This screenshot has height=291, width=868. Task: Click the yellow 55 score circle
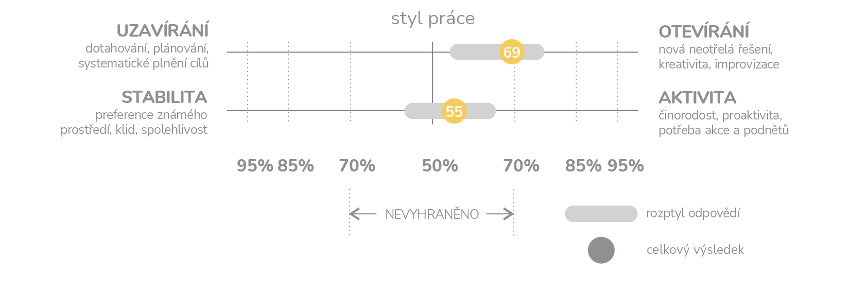coord(454,111)
